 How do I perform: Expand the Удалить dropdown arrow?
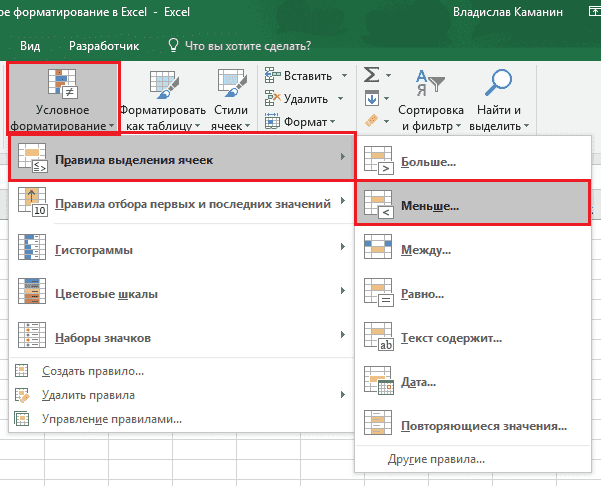coord(340,99)
